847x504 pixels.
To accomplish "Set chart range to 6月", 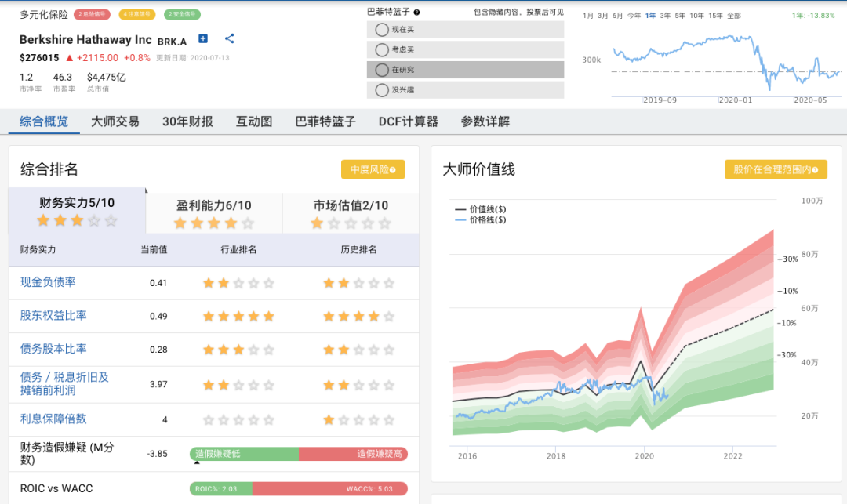I will [x=617, y=16].
